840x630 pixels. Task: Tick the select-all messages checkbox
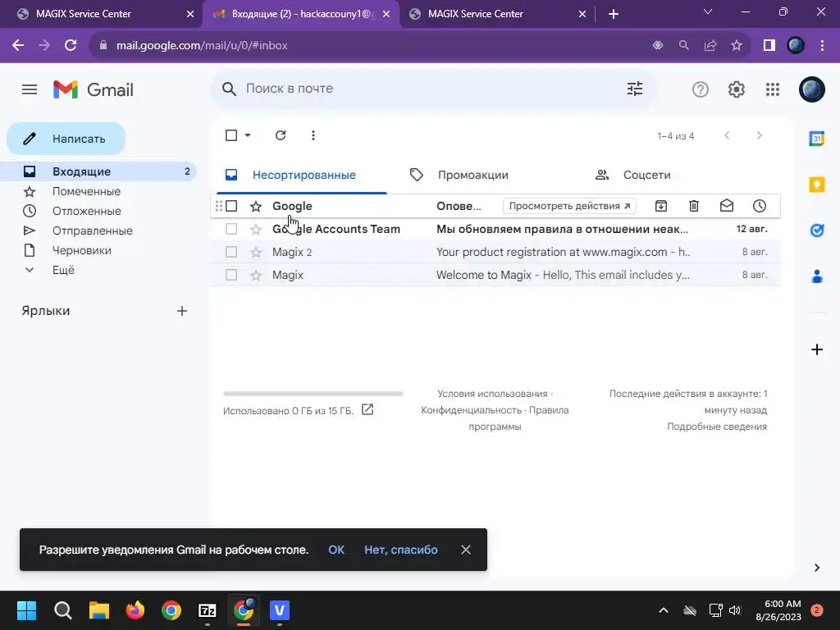231,135
